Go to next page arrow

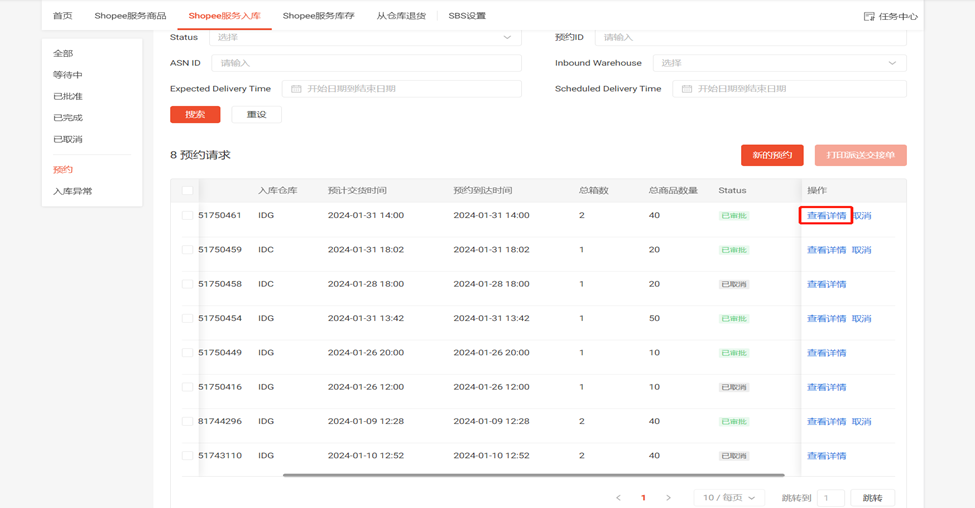point(668,497)
